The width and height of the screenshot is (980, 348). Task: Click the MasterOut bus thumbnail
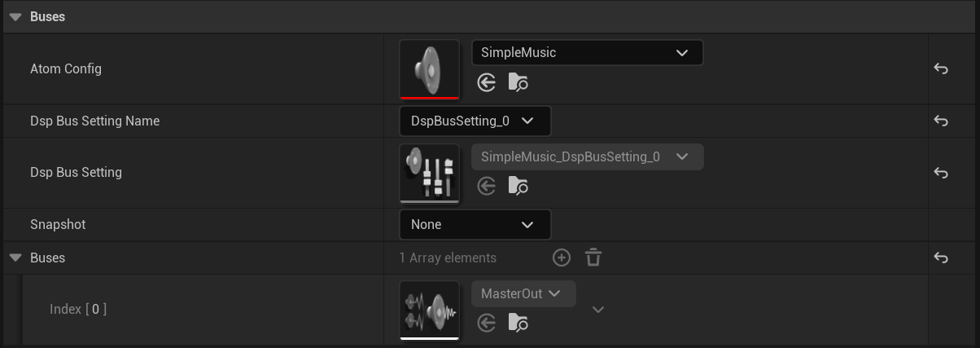tap(430, 310)
